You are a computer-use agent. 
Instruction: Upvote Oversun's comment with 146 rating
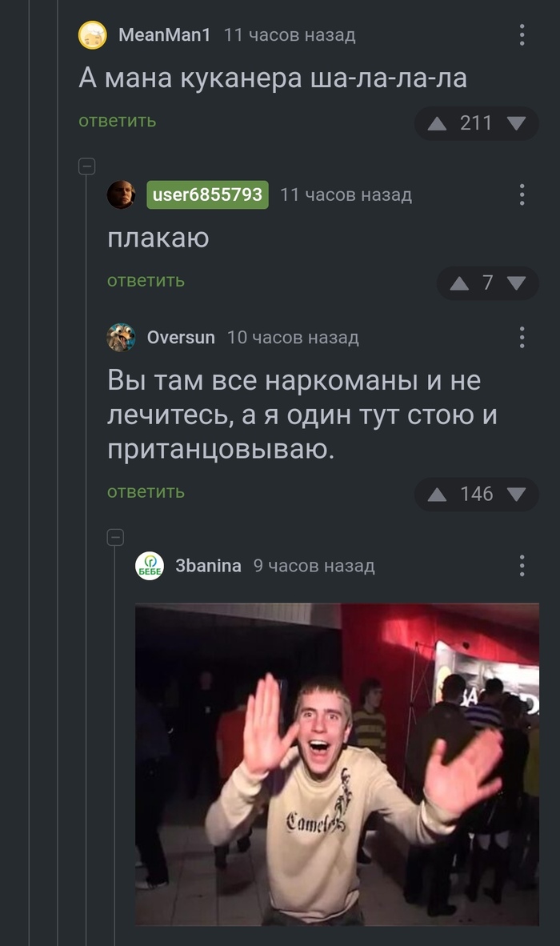coord(437,495)
